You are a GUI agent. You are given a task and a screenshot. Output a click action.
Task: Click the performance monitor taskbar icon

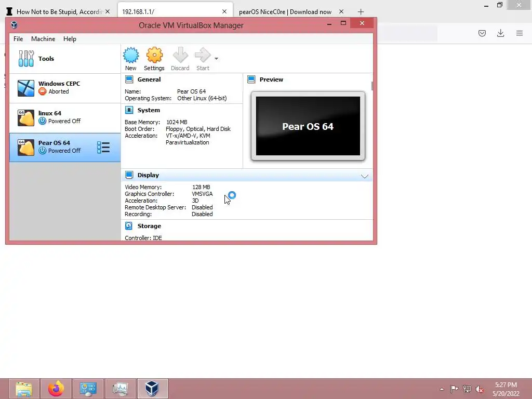[121, 389]
